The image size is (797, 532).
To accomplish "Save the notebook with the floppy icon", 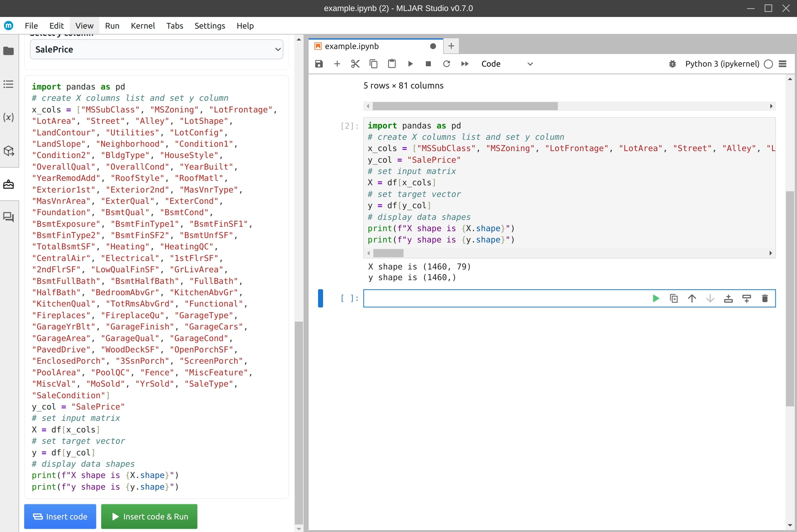I will coord(319,64).
